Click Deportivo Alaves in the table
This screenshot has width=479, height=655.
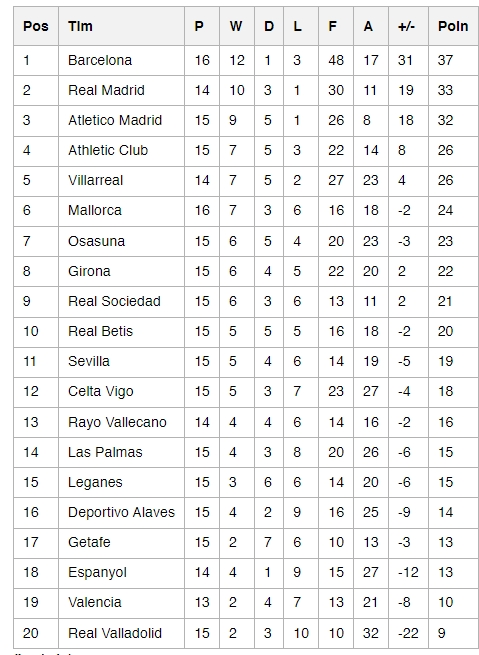[121, 512]
